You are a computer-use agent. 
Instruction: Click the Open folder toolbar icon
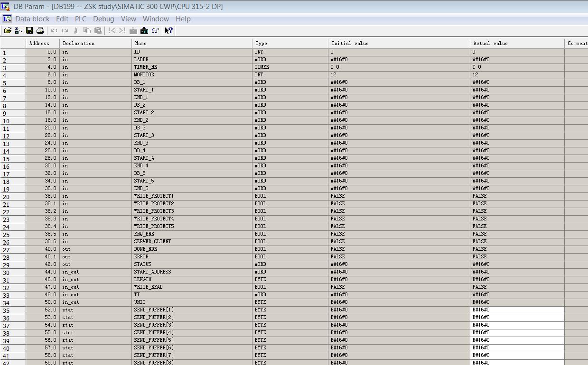coord(8,30)
